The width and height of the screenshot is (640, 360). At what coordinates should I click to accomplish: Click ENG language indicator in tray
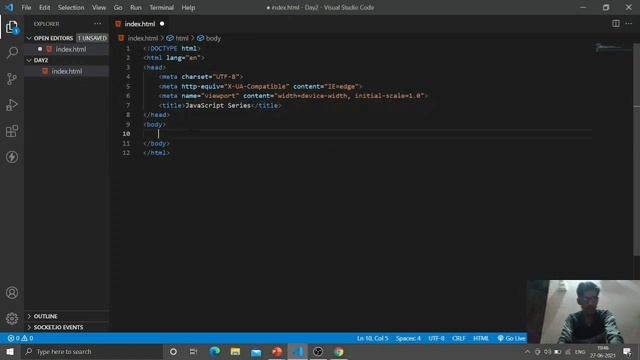[580, 351]
